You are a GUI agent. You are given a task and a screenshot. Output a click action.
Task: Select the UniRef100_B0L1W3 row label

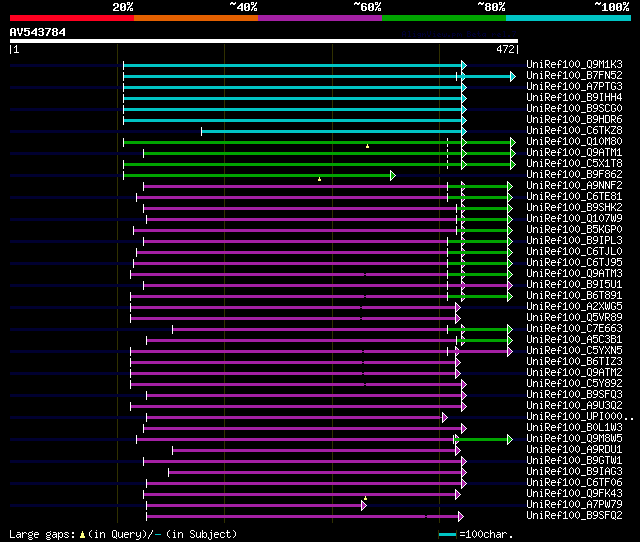(574, 428)
